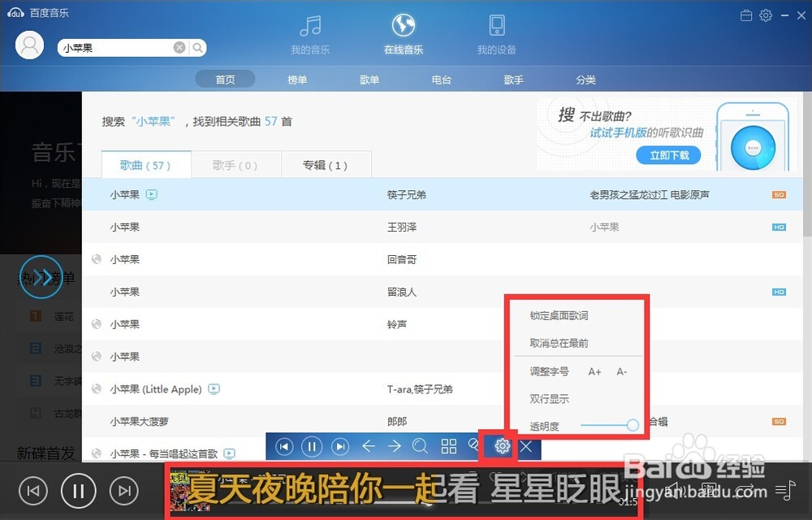Increase lyric font size with A+
Viewport: 812px width, 520px height.
coord(594,371)
